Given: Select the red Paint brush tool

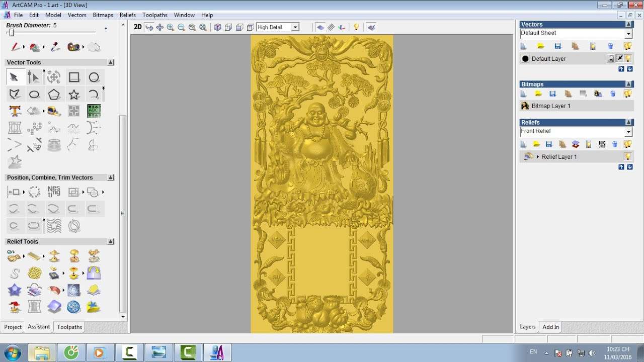Looking at the screenshot, I should pyautogui.click(x=16, y=47).
